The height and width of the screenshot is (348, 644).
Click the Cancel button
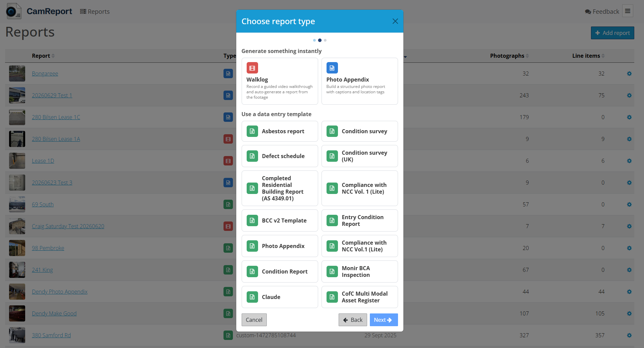(254, 320)
